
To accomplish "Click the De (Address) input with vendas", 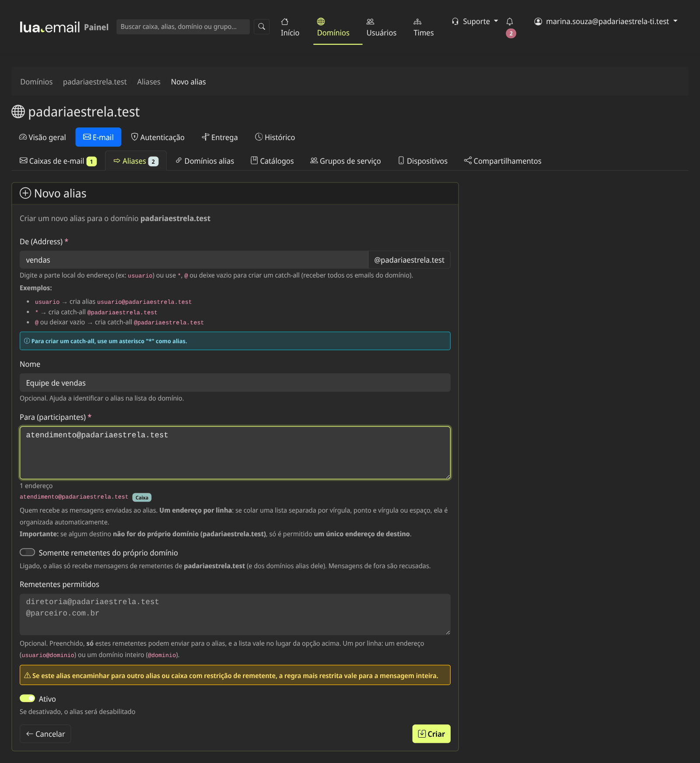I will [194, 260].
